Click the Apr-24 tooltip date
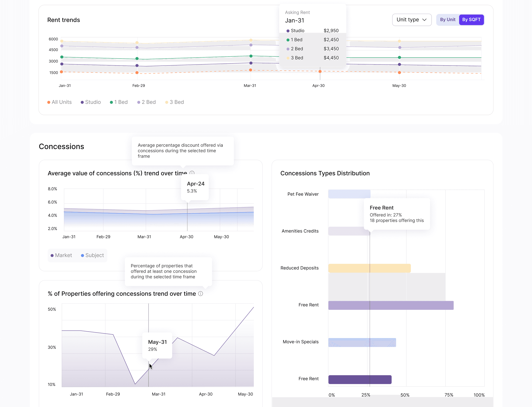 tap(196, 184)
